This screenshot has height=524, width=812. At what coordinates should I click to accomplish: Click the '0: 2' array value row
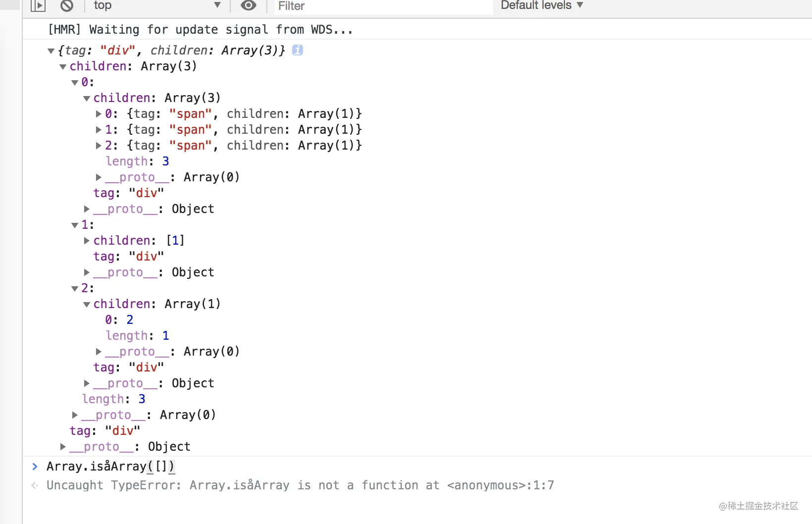tap(119, 320)
